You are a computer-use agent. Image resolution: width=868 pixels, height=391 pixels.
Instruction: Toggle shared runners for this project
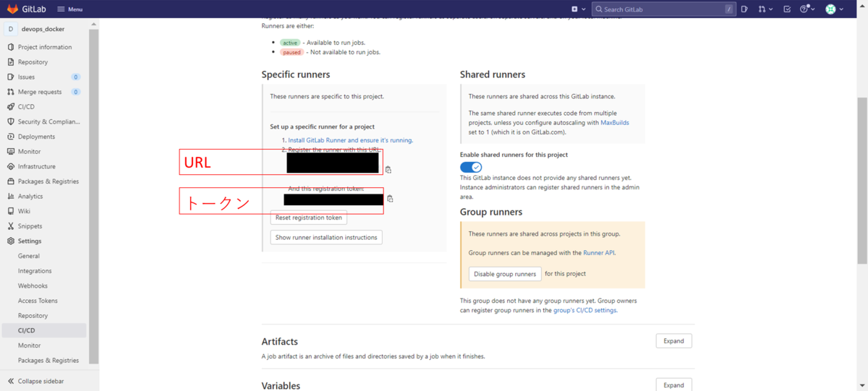pos(471,167)
